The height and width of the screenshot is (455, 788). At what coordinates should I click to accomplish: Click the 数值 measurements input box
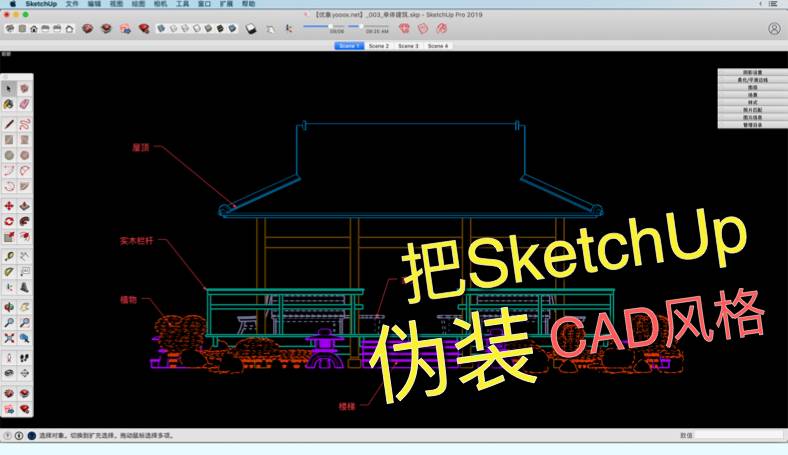point(738,436)
